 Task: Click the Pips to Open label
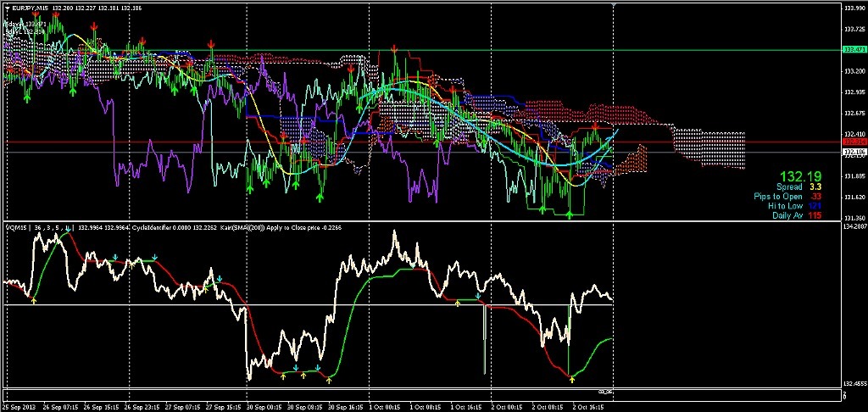pos(778,197)
